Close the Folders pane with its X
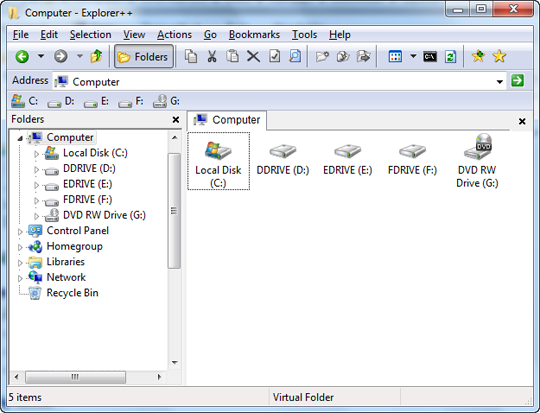 [x=176, y=120]
